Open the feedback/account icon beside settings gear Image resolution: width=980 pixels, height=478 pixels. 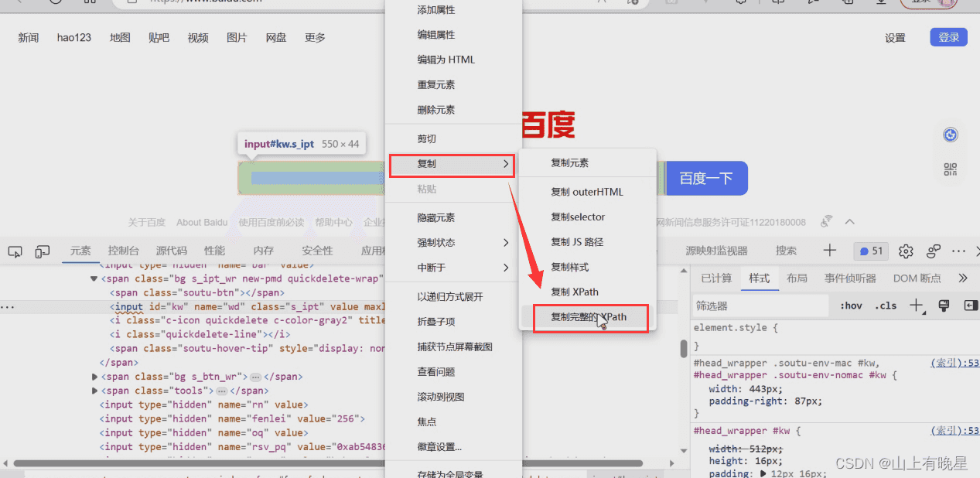(934, 251)
